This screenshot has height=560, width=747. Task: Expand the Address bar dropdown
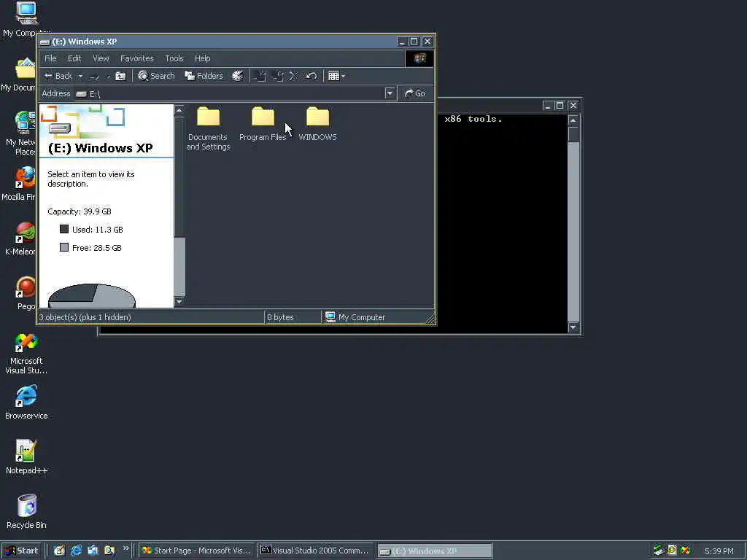(390, 93)
